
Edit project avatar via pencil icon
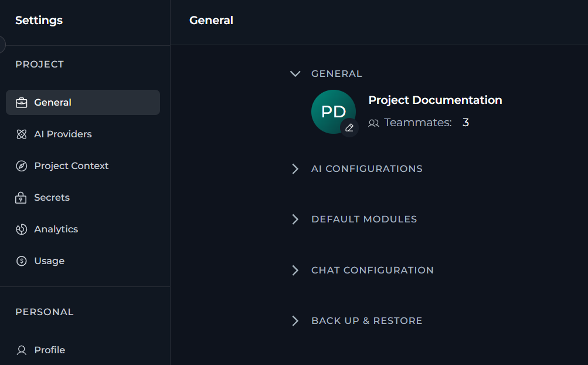point(349,128)
